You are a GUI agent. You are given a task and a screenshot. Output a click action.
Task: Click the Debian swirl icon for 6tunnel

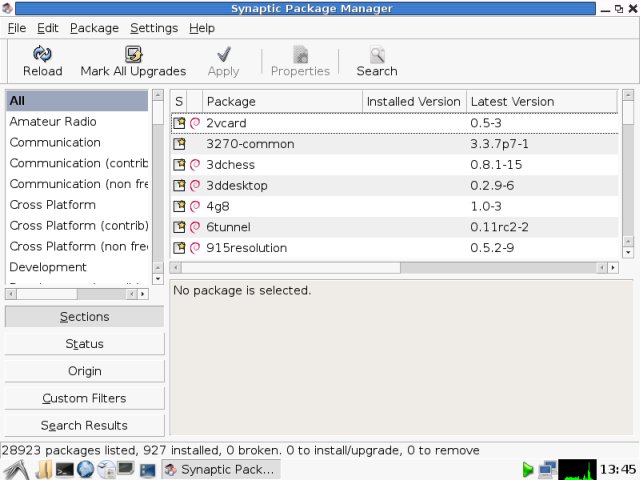tap(195, 227)
